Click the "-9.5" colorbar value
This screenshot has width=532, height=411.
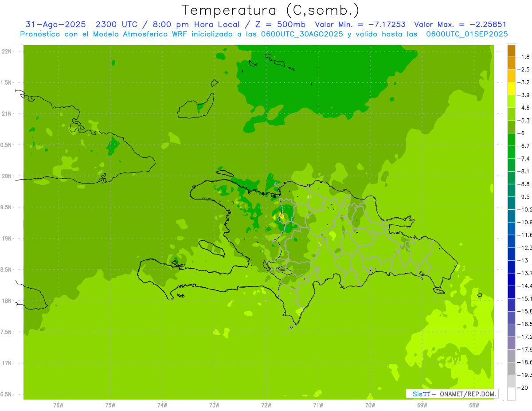524,197
